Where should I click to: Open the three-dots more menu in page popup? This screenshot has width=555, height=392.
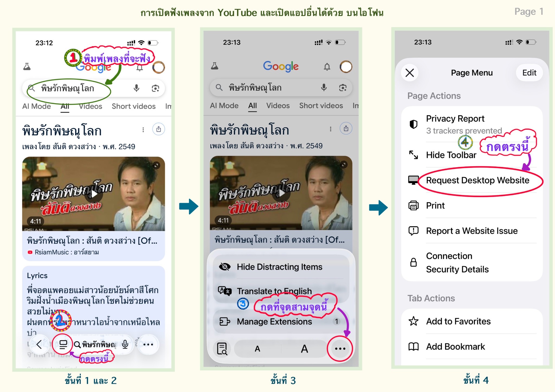click(340, 348)
